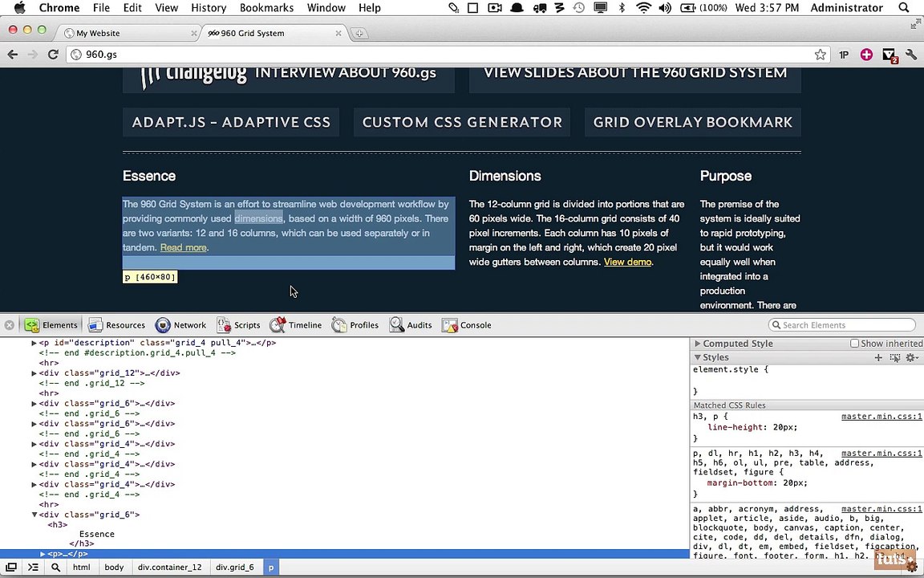Screen dimensions: 924x578
Task: Open the Edit menu
Action: pyautogui.click(x=132, y=8)
